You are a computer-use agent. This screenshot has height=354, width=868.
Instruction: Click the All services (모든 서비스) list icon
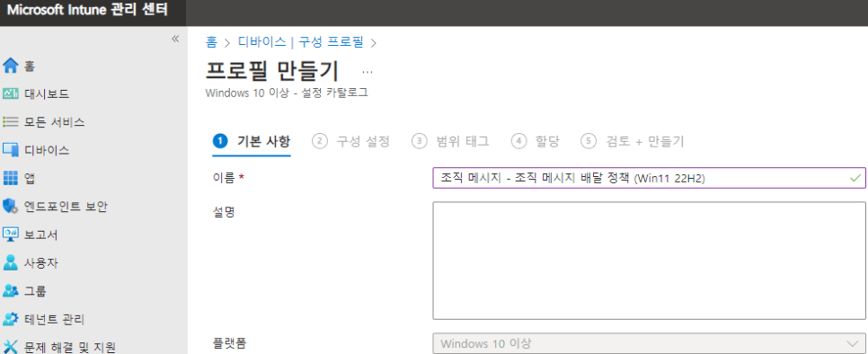(x=11, y=121)
